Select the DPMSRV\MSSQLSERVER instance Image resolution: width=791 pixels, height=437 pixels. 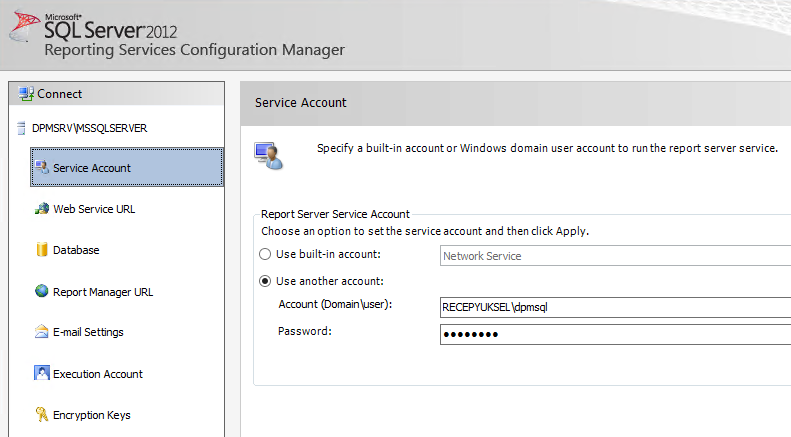89,128
